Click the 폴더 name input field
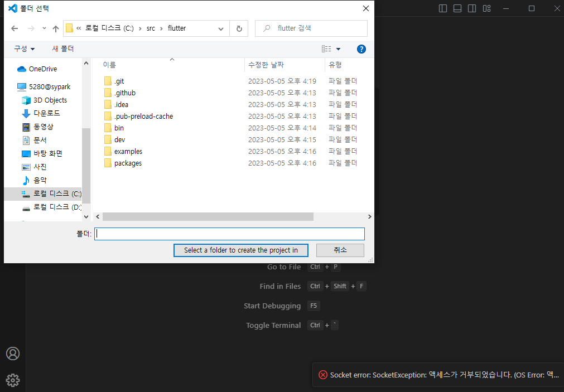The height and width of the screenshot is (392, 564). [229, 234]
